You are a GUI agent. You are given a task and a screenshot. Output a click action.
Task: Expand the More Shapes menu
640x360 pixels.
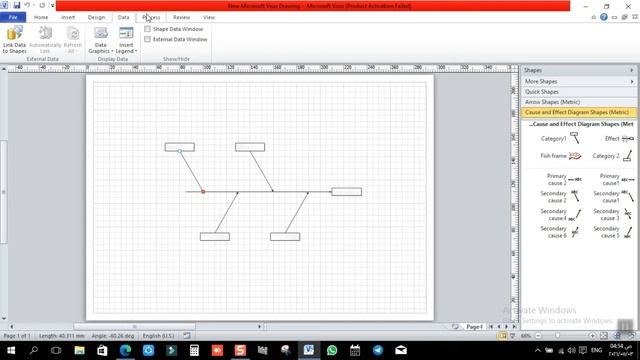click(x=578, y=81)
